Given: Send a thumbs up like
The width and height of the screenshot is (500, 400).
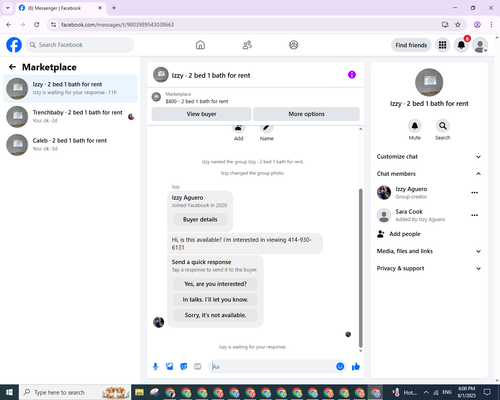Looking at the screenshot, I should tap(356, 367).
